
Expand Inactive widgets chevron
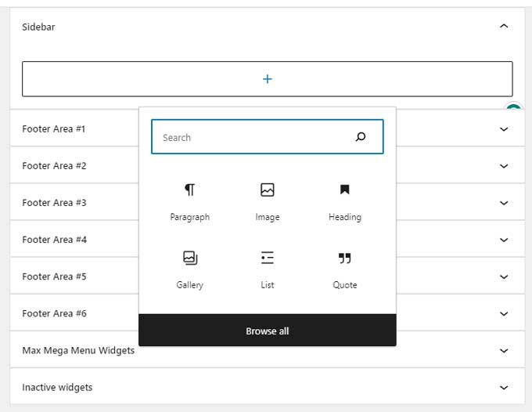(x=504, y=388)
